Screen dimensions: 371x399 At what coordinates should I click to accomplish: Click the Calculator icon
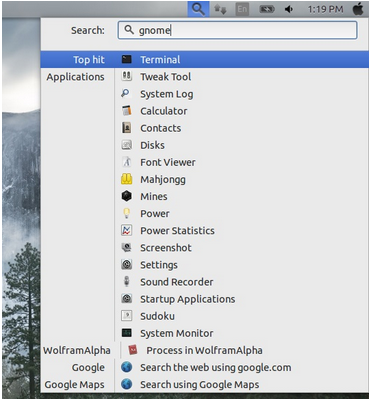(x=127, y=111)
